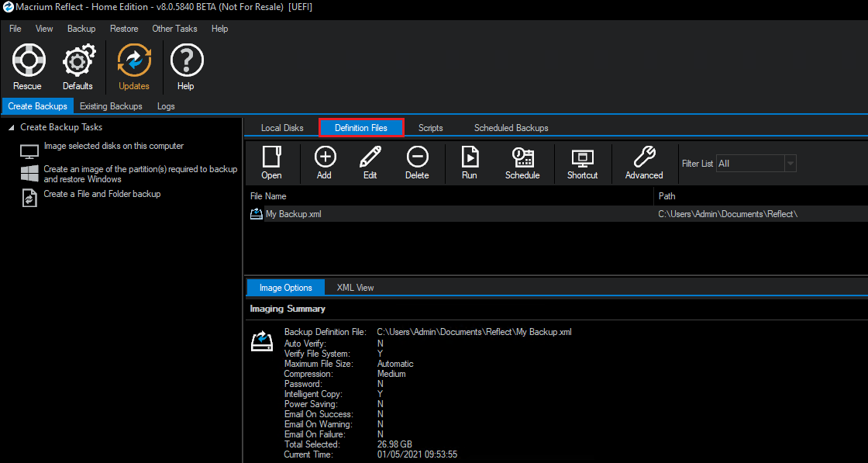Click Create an image of Windows partitions
The width and height of the screenshot is (868, 463).
click(x=140, y=174)
